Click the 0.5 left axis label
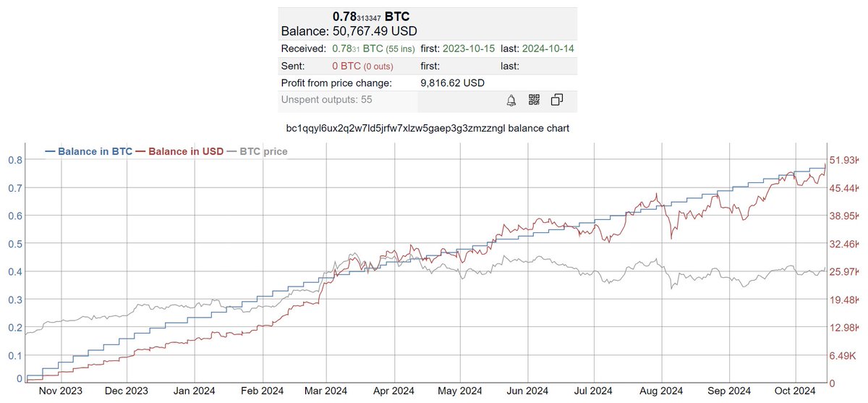This screenshot has width=868, height=403. [14, 244]
